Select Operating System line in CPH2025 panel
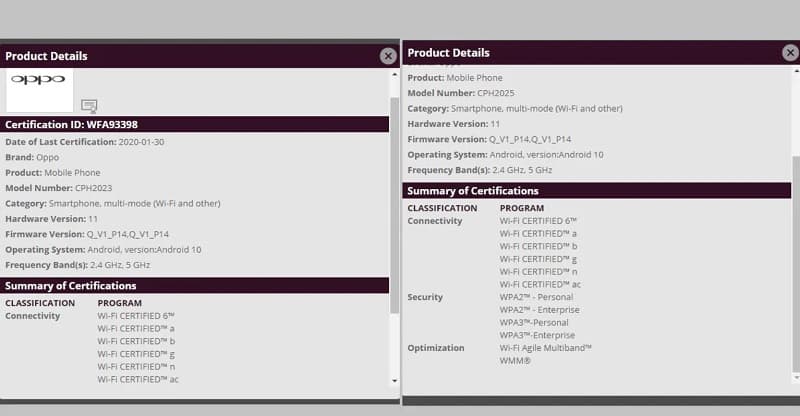Screen dimensions: 800x416 click(505, 154)
